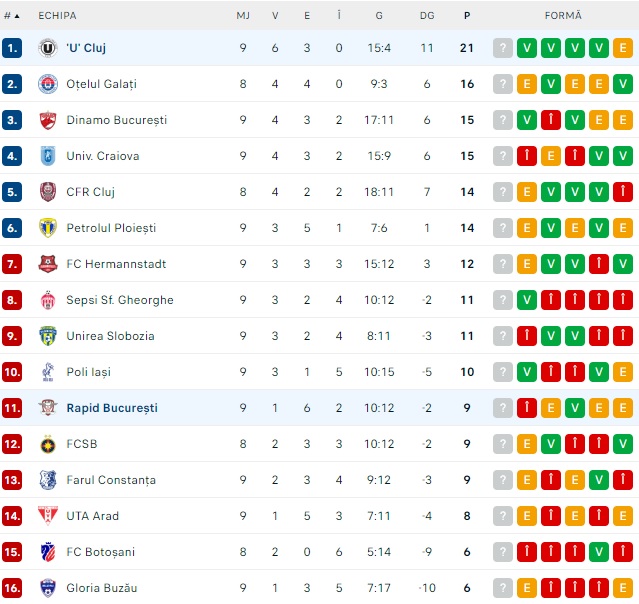This screenshot has width=639, height=604.
Task: Click the UTA Arad triangular crest
Action: pyautogui.click(x=48, y=516)
